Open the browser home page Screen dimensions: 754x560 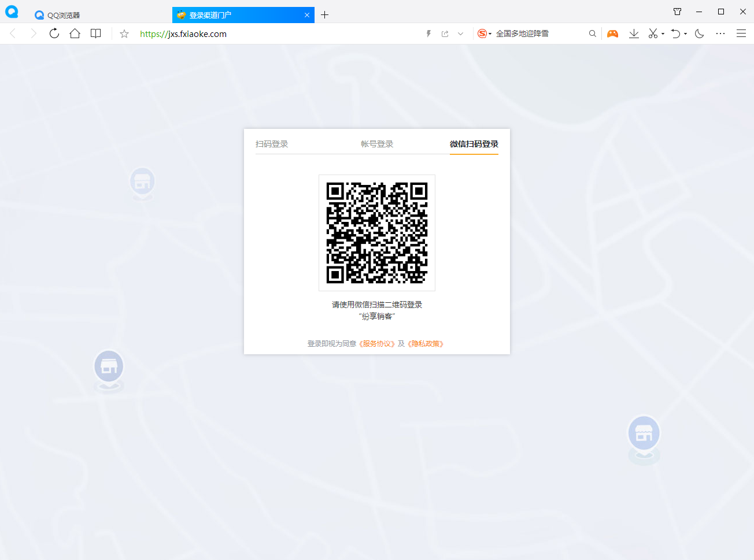click(75, 34)
